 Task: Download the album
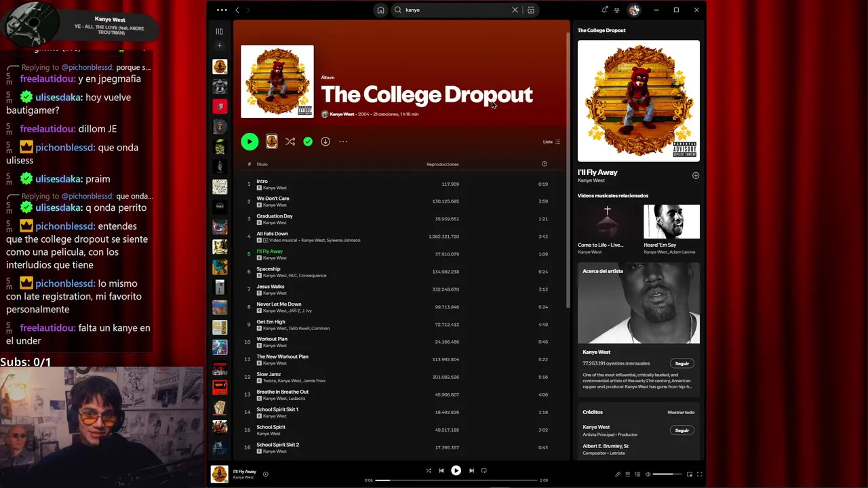pos(325,142)
